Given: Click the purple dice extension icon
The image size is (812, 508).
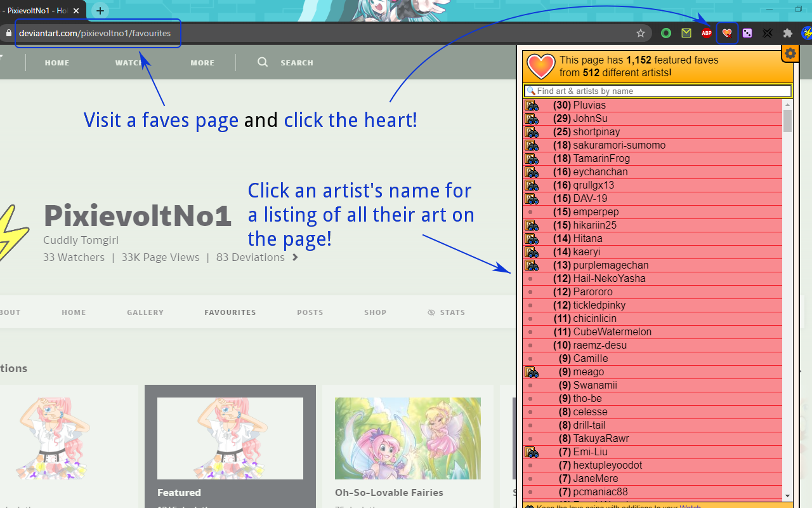Looking at the screenshot, I should click(x=747, y=33).
